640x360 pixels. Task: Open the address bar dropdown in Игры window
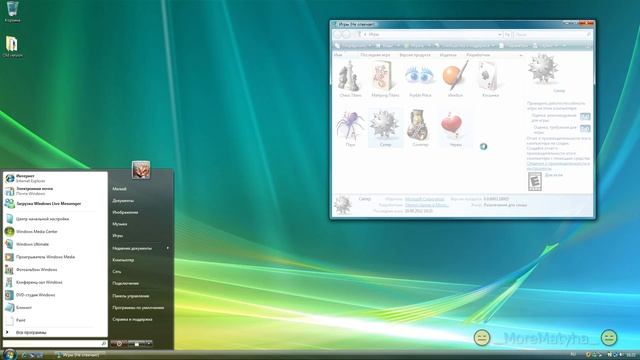500,35
